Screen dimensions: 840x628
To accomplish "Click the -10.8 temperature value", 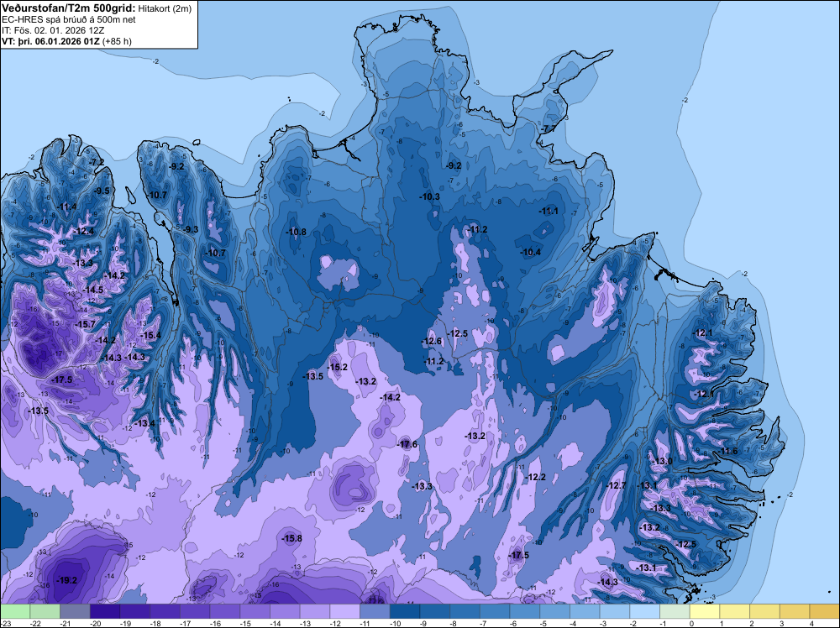I will pyautogui.click(x=297, y=233).
